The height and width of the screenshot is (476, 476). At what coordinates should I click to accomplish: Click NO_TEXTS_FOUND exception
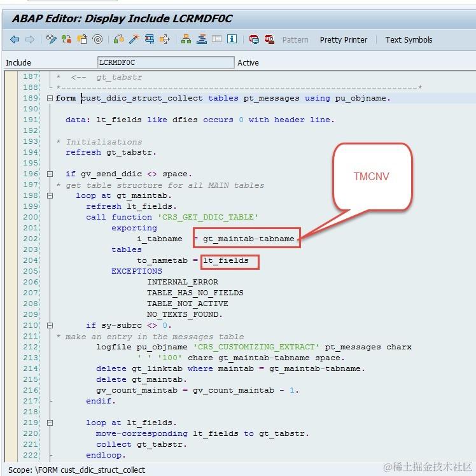coord(185,314)
